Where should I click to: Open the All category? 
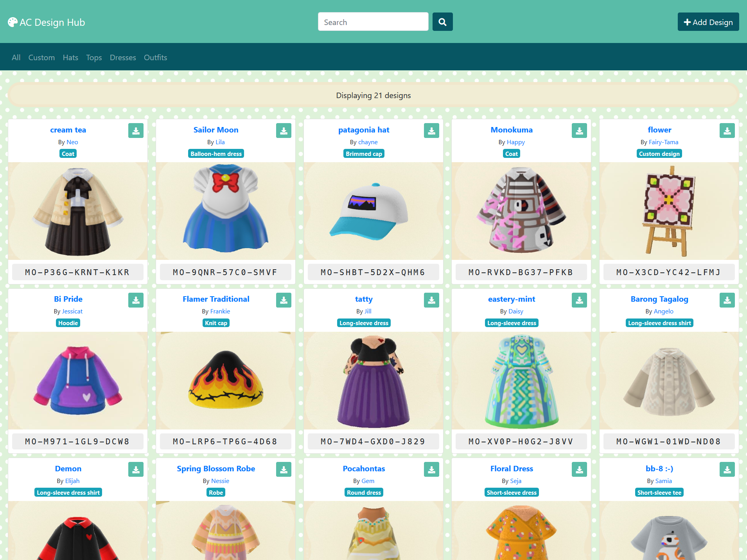click(16, 57)
